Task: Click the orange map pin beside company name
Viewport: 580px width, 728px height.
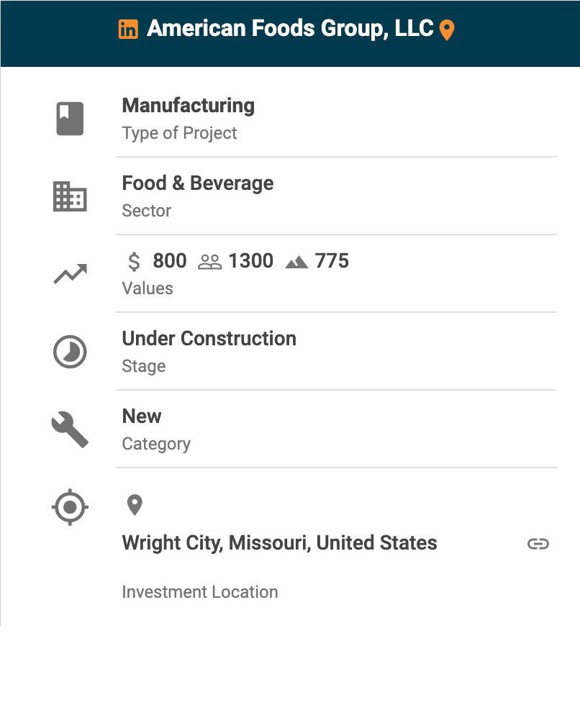Action: tap(447, 30)
